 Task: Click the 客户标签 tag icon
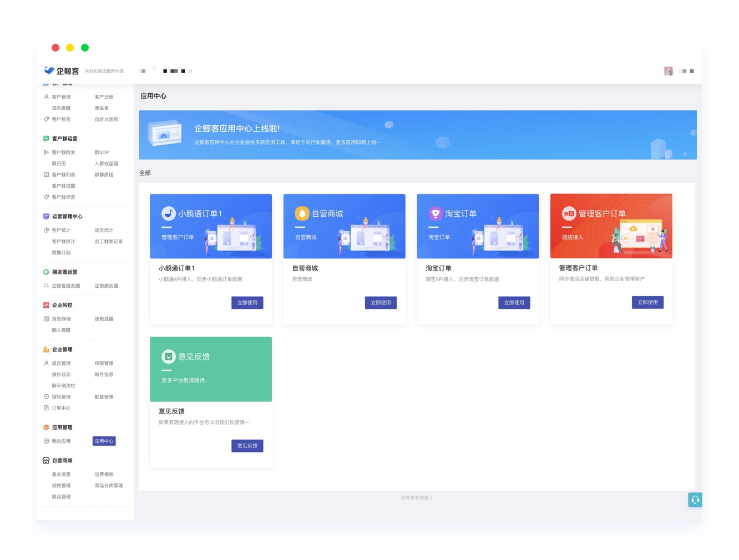pyautogui.click(x=46, y=119)
